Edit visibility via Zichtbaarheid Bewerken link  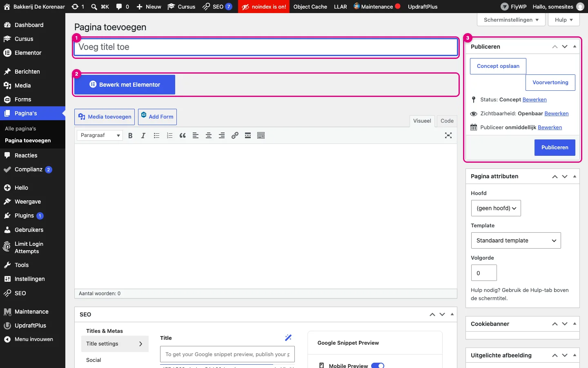pyautogui.click(x=557, y=114)
